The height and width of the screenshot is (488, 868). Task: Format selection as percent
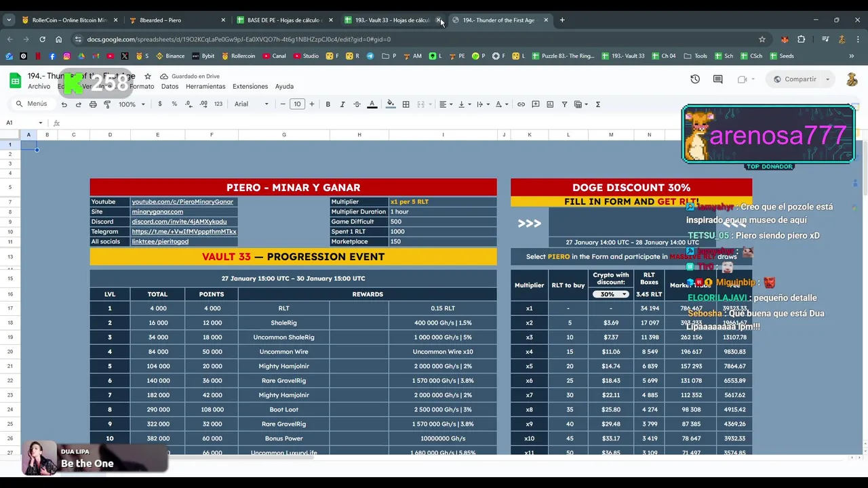[x=174, y=104]
